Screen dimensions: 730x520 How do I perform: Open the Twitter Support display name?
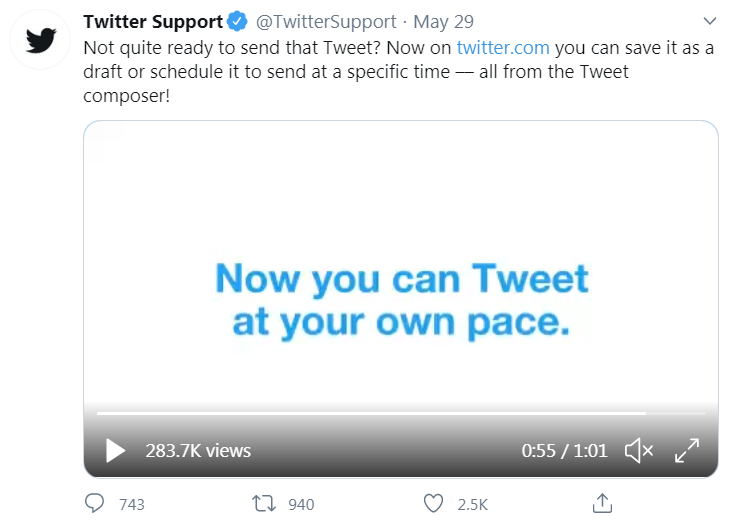click(x=153, y=21)
